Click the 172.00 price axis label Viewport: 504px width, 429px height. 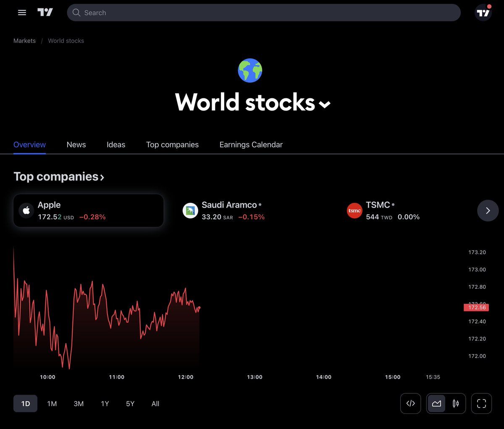(477, 356)
